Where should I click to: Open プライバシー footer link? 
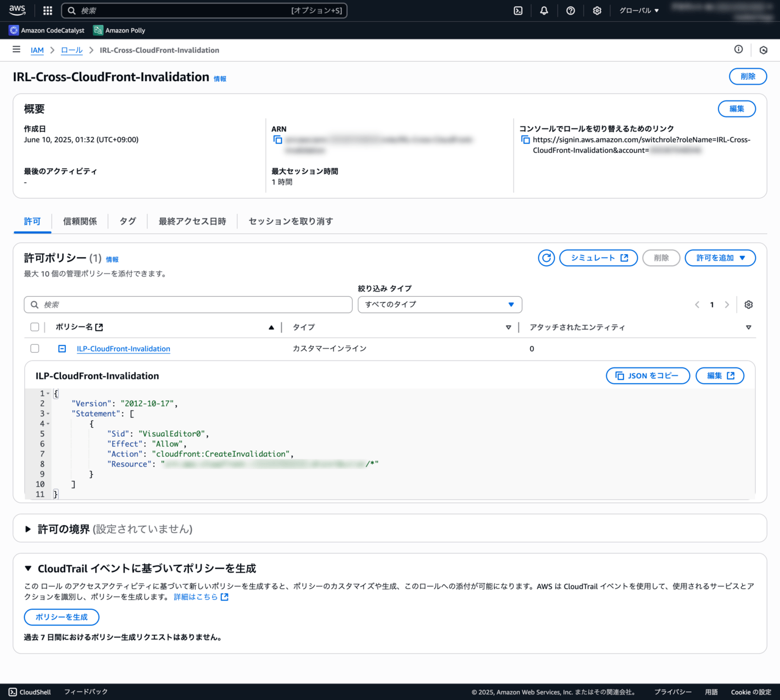pos(673,692)
